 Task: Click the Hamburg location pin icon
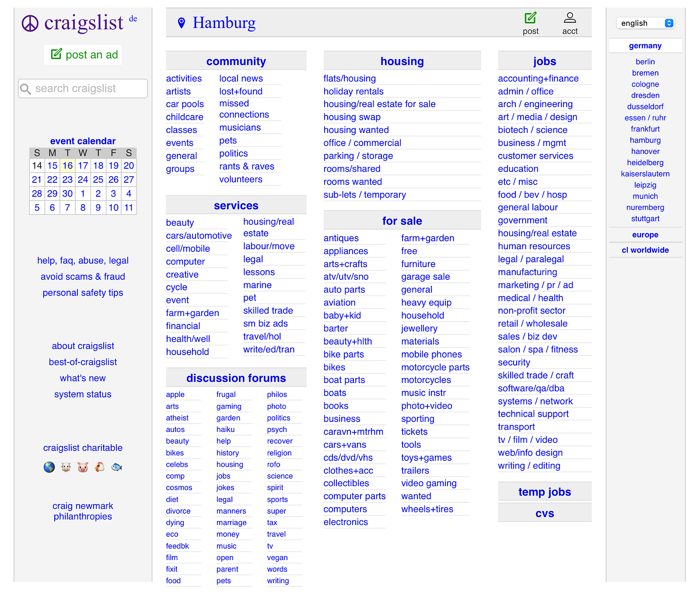(x=182, y=23)
